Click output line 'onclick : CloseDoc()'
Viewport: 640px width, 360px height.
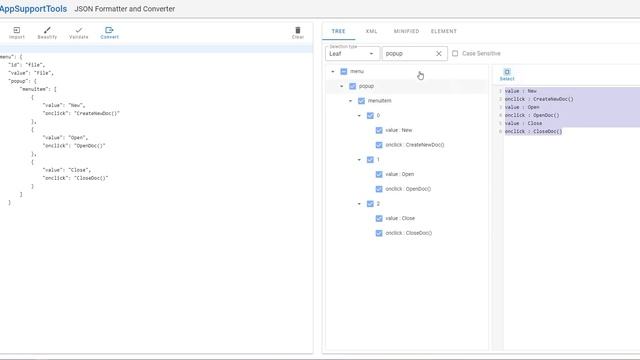point(533,131)
